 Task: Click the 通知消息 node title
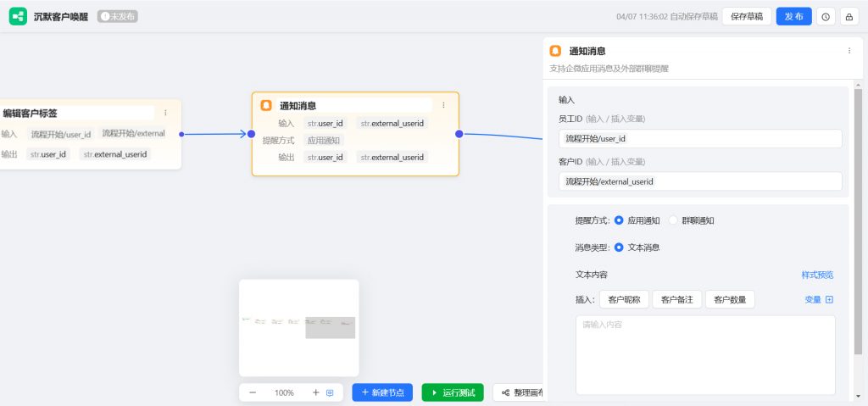click(x=298, y=106)
